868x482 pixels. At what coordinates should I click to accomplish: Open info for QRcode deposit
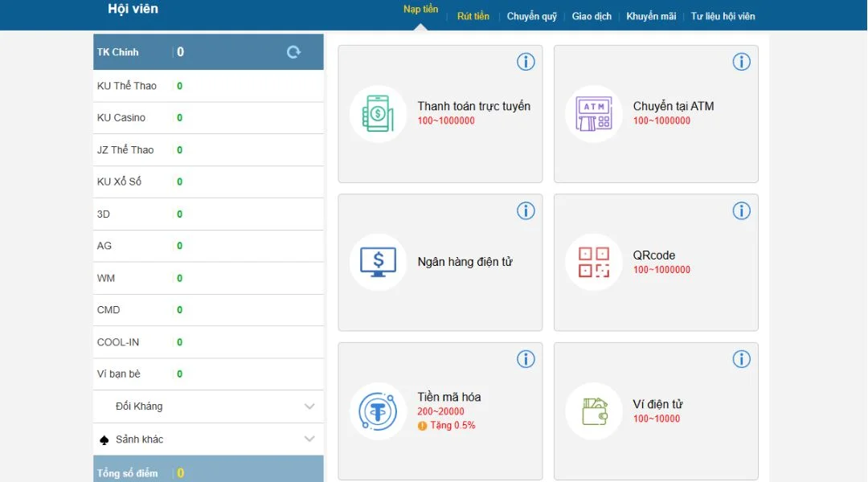click(x=741, y=210)
